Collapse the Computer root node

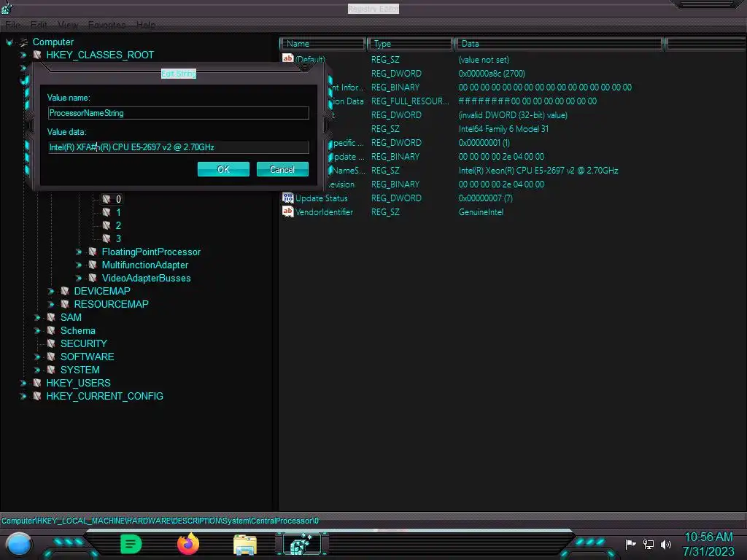[9, 42]
